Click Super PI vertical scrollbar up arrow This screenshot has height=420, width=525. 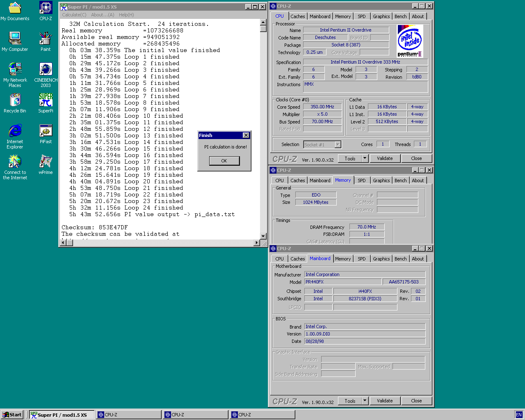(263, 23)
